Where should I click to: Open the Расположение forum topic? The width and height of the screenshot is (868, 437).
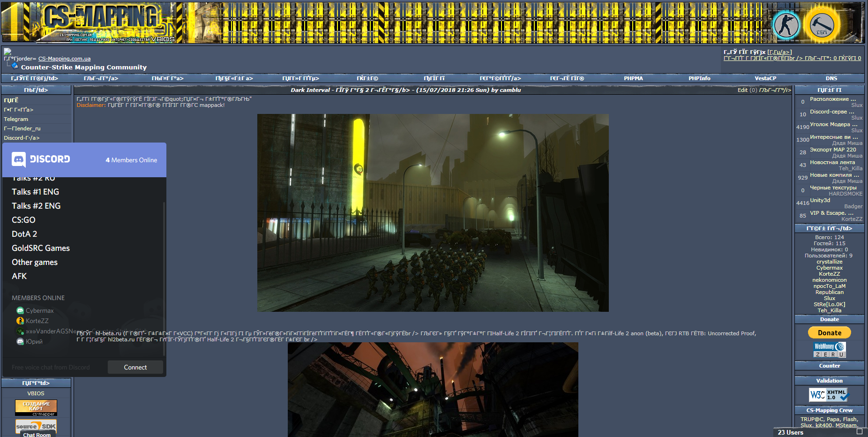click(833, 99)
